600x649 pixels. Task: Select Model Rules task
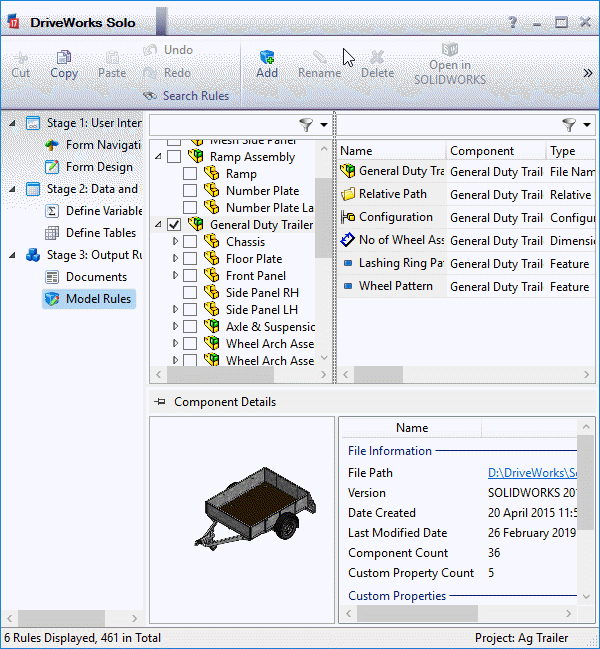tap(89, 299)
